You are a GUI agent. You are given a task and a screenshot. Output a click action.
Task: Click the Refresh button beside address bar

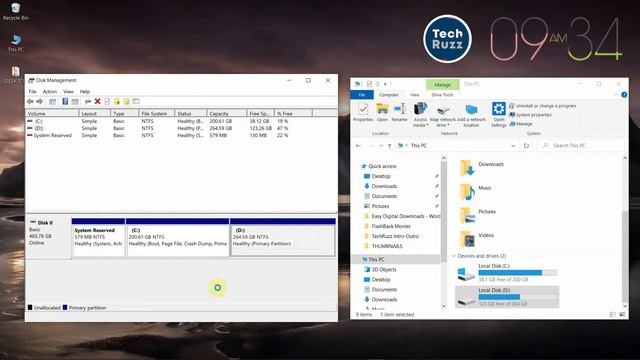(x=526, y=146)
